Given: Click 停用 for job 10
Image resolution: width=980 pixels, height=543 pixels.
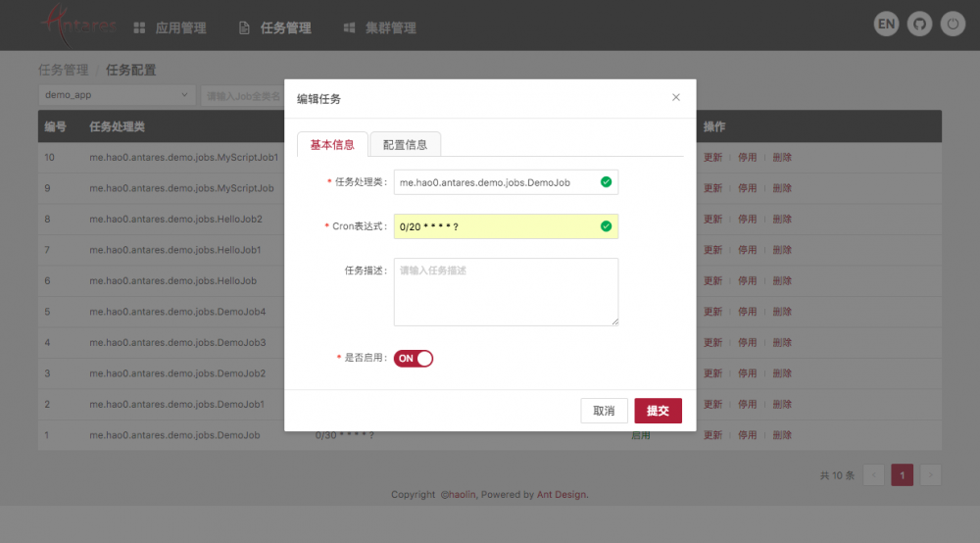Looking at the screenshot, I should (747, 158).
